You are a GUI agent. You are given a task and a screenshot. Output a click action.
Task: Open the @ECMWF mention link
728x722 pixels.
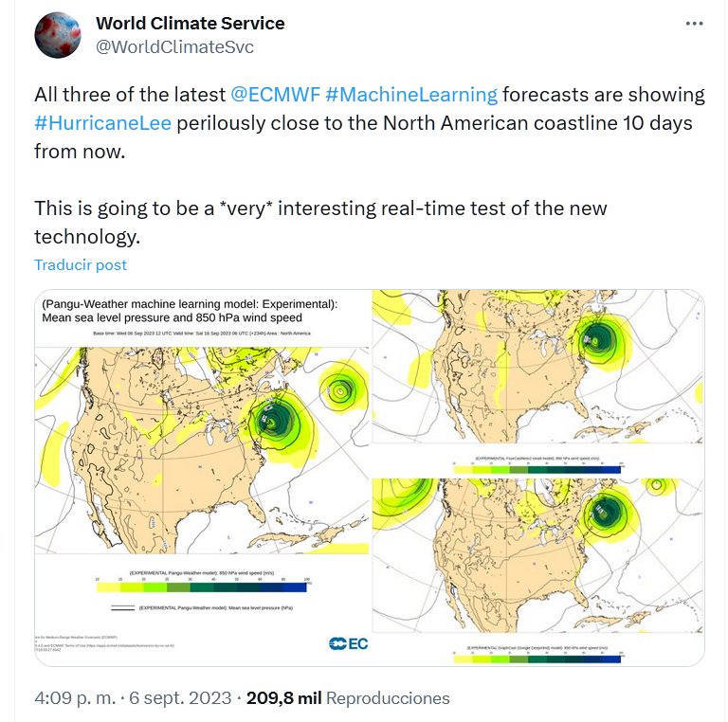[274, 95]
